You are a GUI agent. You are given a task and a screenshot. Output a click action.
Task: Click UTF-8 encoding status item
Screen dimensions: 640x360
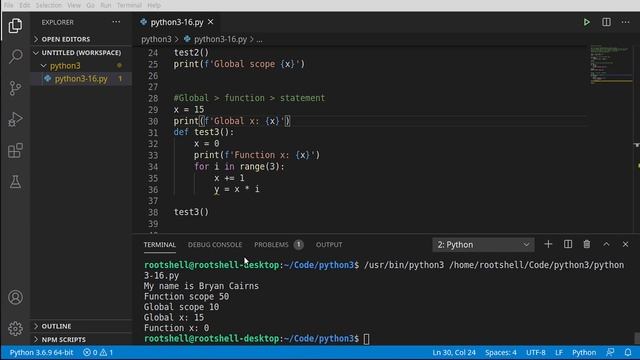(x=536, y=352)
